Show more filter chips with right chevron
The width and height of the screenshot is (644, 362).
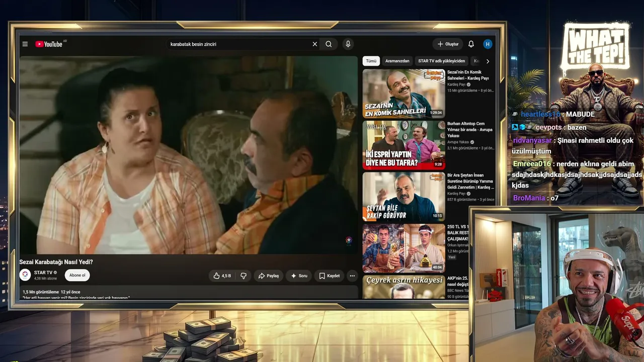487,61
